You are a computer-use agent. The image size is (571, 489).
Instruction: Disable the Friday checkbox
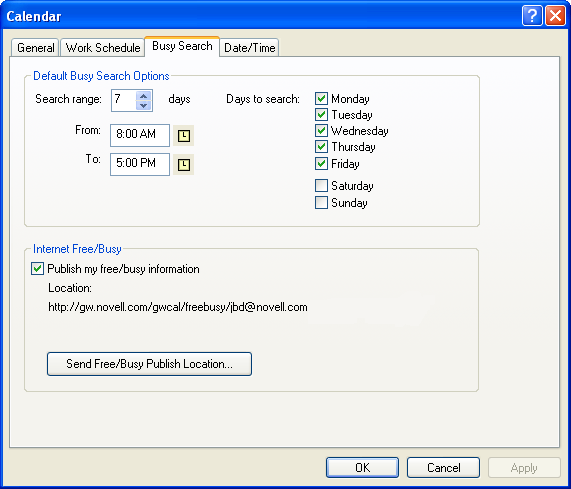point(321,163)
